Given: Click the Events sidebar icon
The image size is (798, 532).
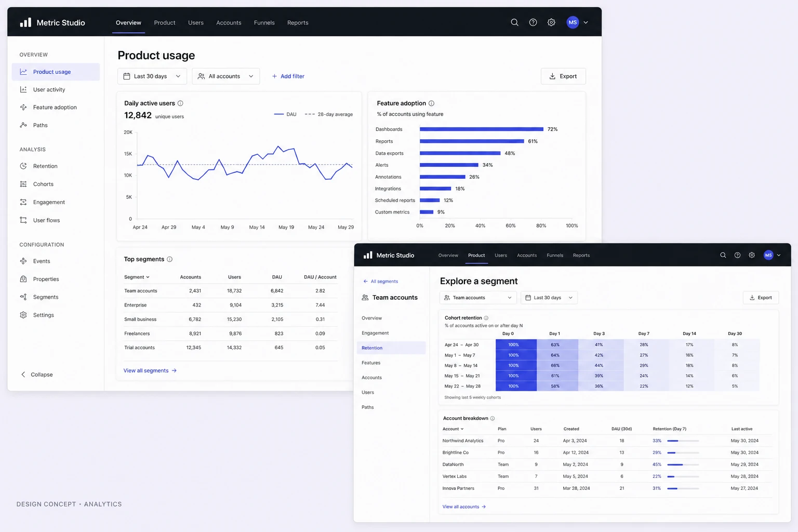Looking at the screenshot, I should 23,261.
